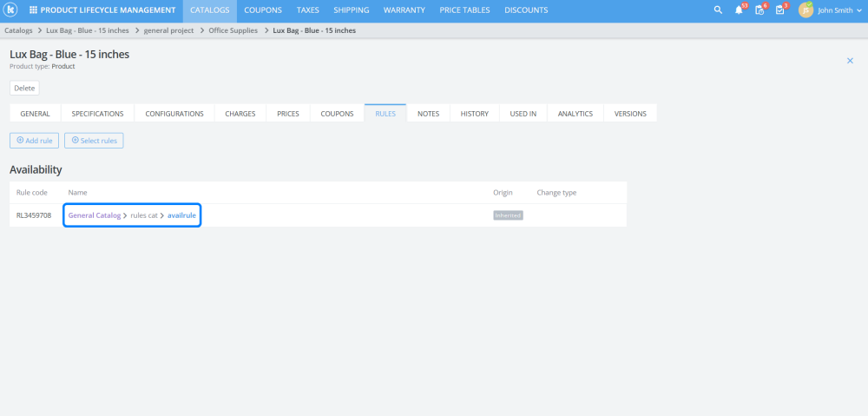The width and height of the screenshot is (868, 416).
Task: Switch to the History tab
Action: point(475,114)
